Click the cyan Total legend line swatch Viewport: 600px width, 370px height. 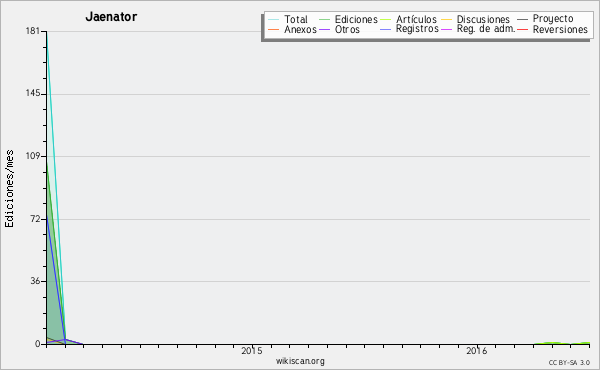coord(274,19)
